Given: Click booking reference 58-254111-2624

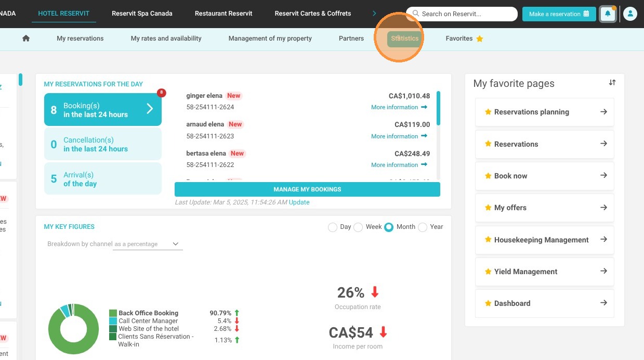Looking at the screenshot, I should point(210,107).
